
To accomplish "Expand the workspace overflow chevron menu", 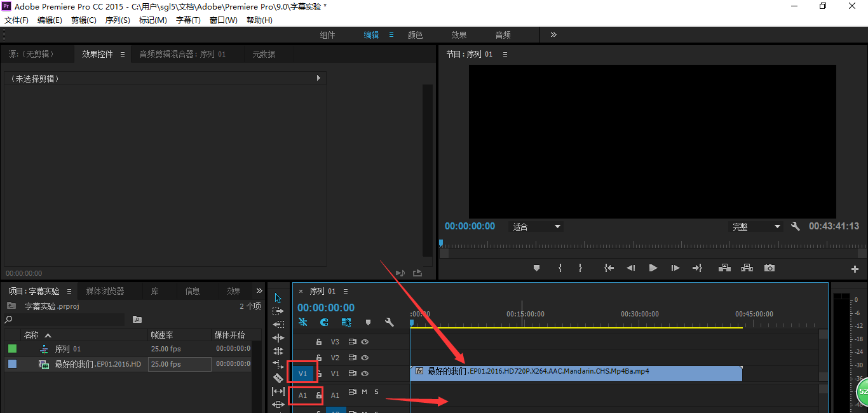I will coord(553,35).
